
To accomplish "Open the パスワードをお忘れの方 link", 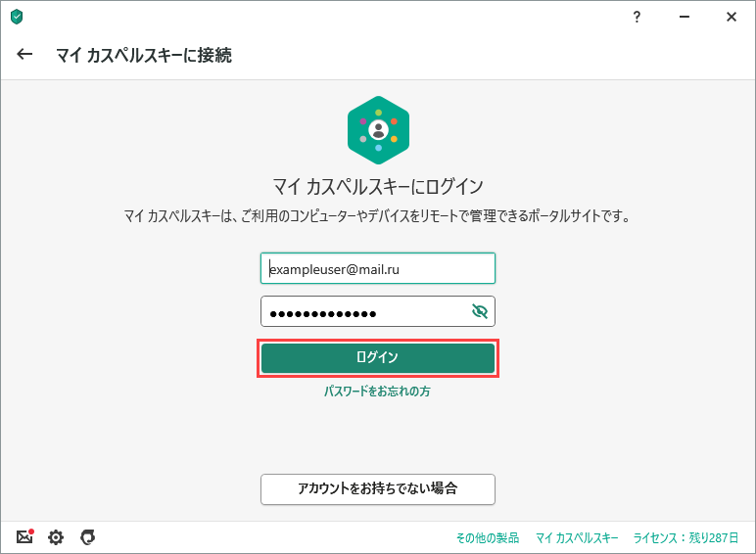I will 377,392.
